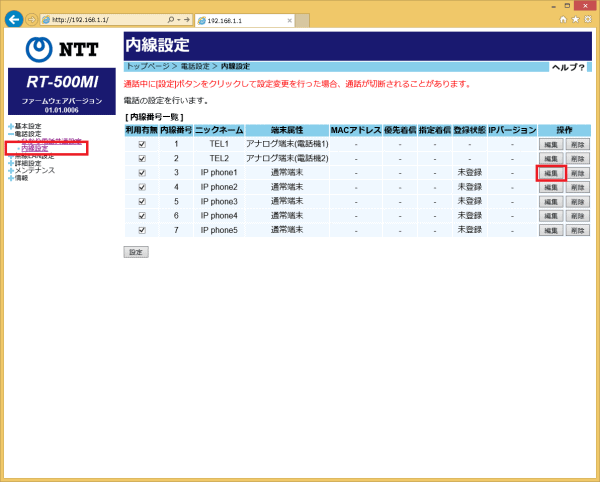Toggle the checkbox for IP phone3 row
Image resolution: width=600 pixels, height=482 pixels.
click(x=142, y=202)
